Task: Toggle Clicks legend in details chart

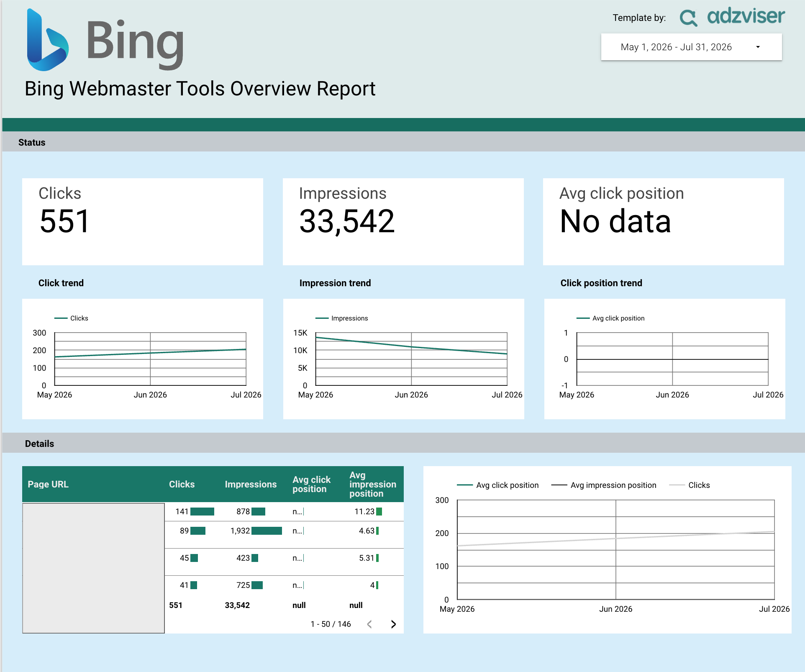Action: [x=690, y=485]
